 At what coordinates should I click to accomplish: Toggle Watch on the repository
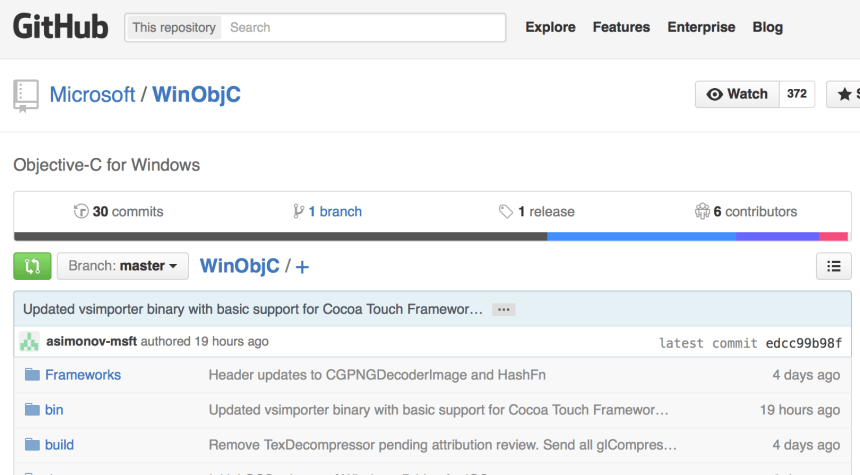737,94
